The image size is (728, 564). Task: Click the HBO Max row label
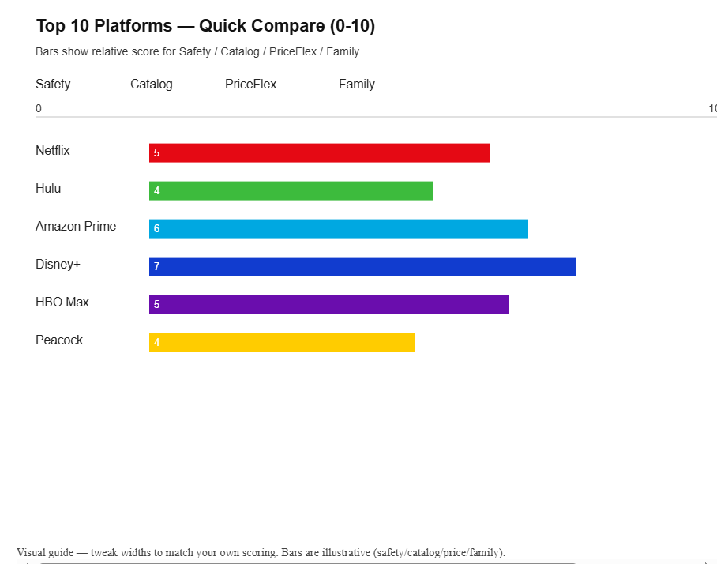(x=62, y=303)
